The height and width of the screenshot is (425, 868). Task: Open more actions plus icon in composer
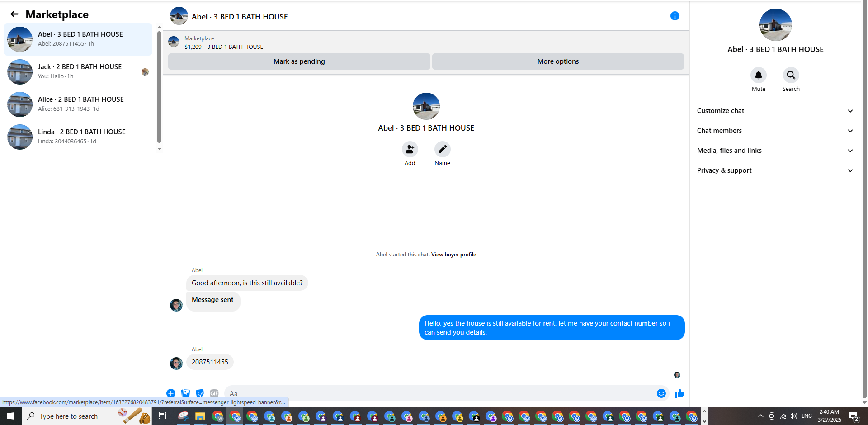point(171,393)
